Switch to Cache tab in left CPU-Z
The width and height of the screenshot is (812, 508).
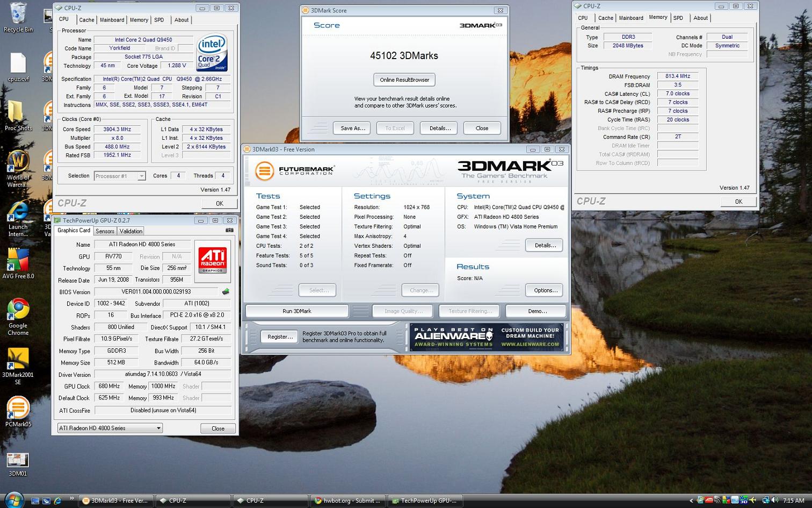click(x=86, y=20)
